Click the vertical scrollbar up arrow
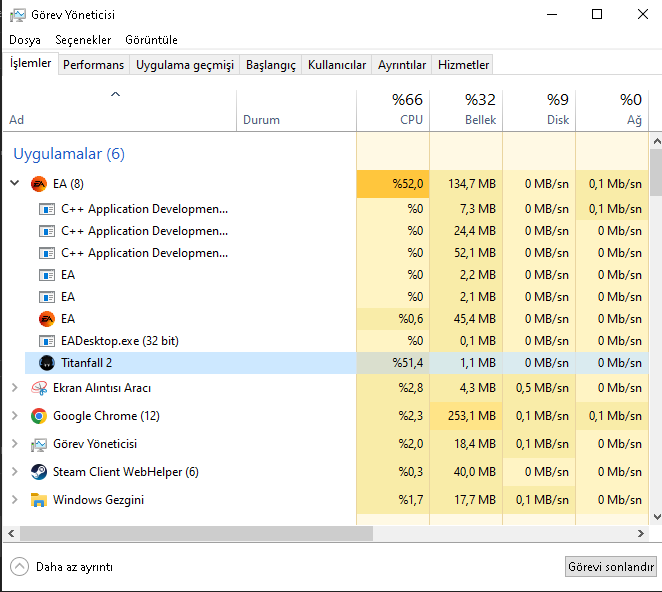This screenshot has height=592, width=662. (657, 141)
